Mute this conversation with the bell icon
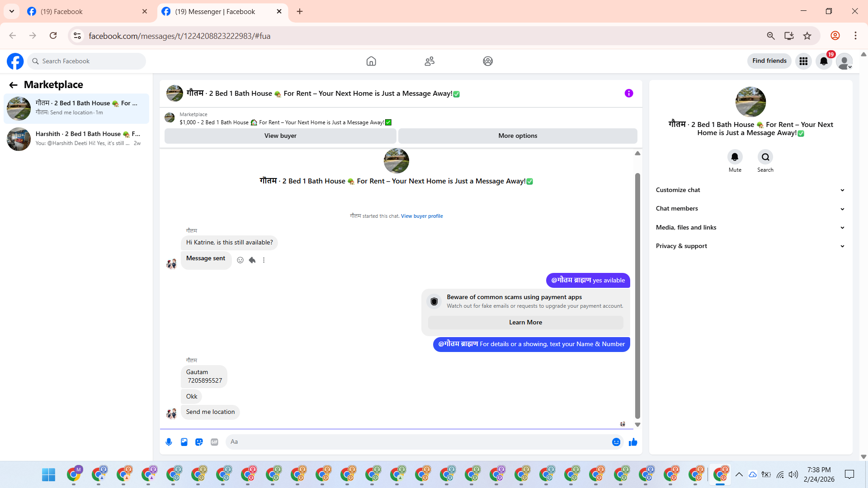The height and width of the screenshot is (488, 868). (x=735, y=157)
